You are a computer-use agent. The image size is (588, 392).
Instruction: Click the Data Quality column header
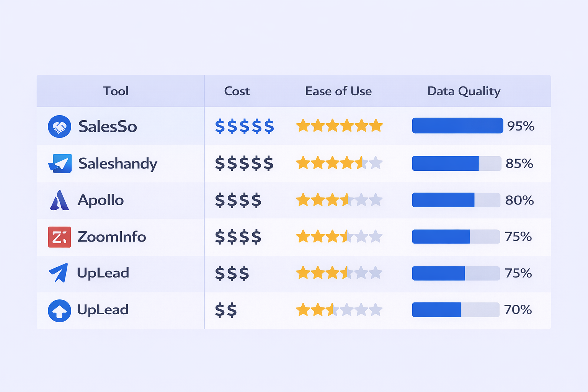click(464, 91)
